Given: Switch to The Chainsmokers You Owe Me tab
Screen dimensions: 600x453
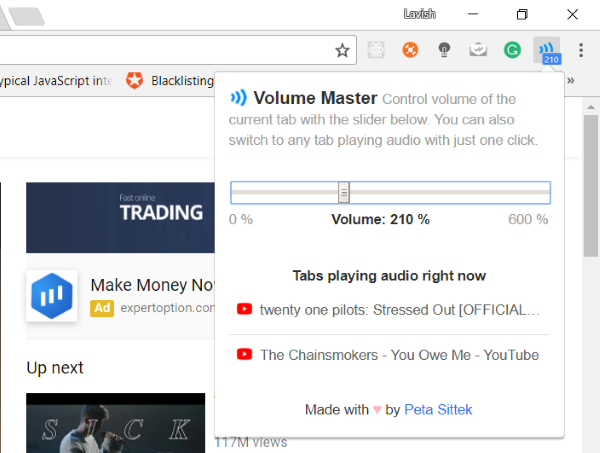Looking at the screenshot, I should pyautogui.click(x=389, y=355).
